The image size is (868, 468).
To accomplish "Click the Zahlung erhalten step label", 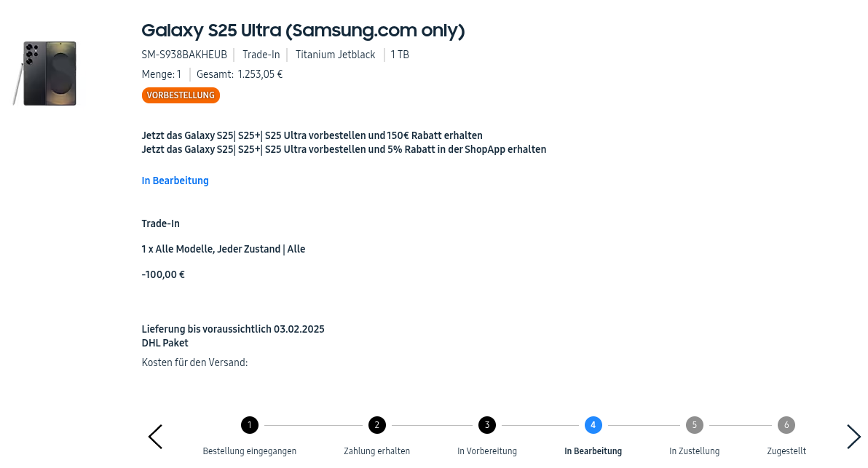I will click(376, 451).
